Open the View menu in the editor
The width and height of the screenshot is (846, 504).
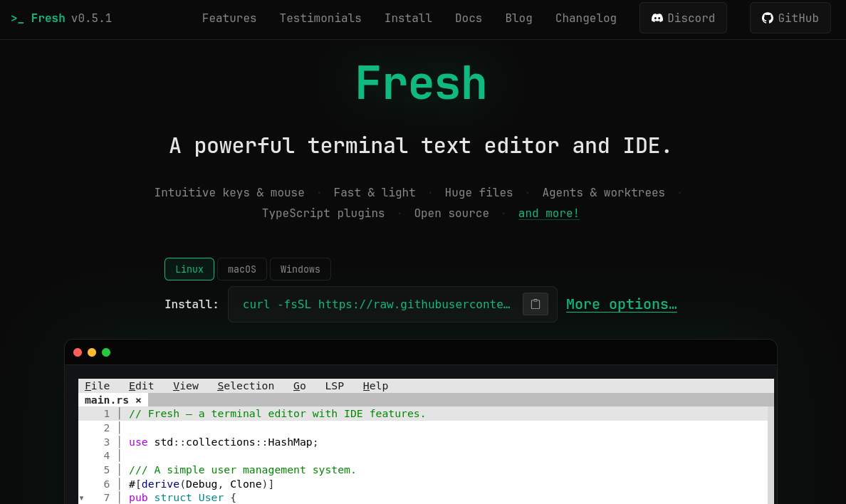pyautogui.click(x=186, y=386)
